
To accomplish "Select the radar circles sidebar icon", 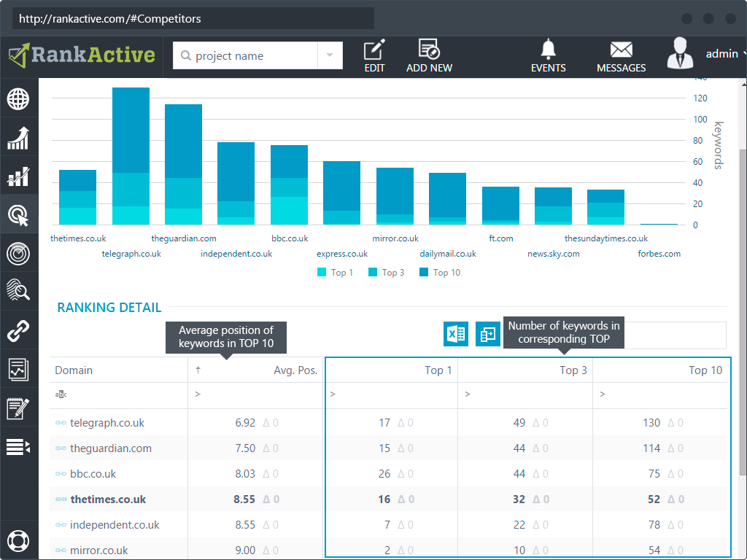I will point(18,253).
